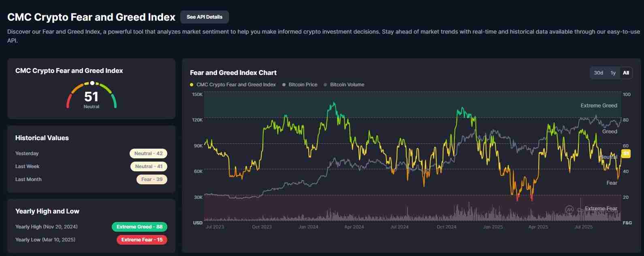
Task: Click the red Extreme Fear - 15 badge
Action: [x=142, y=240]
